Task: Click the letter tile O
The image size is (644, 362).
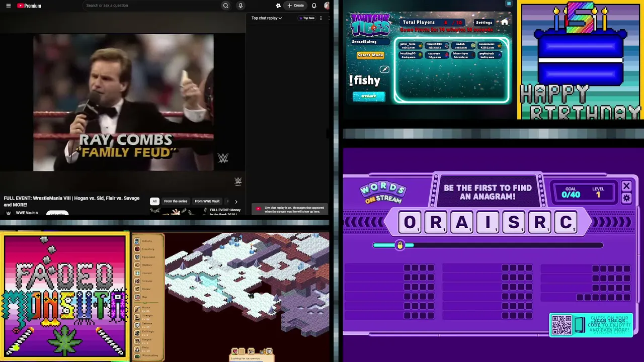Action: 410,223
